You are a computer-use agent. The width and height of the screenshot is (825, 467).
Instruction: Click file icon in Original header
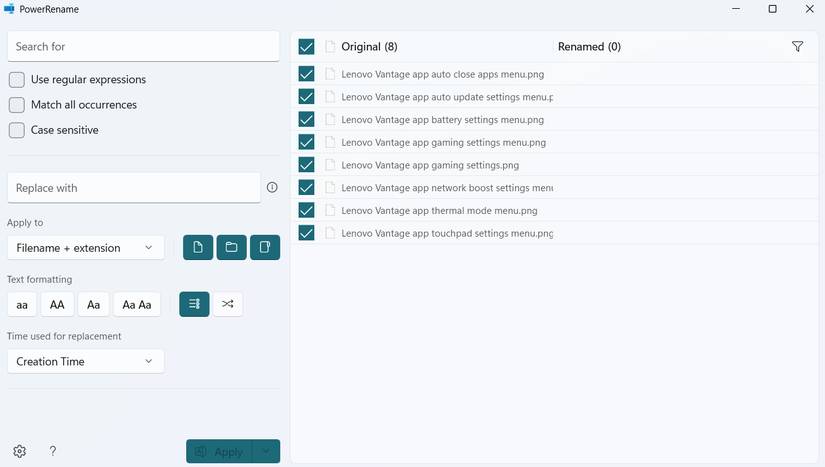pyautogui.click(x=330, y=47)
